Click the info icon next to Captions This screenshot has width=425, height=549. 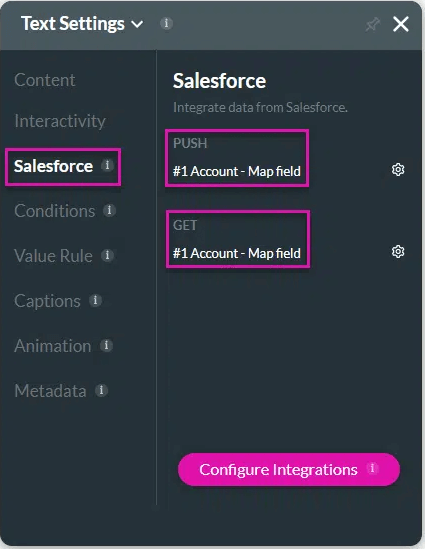pos(95,300)
